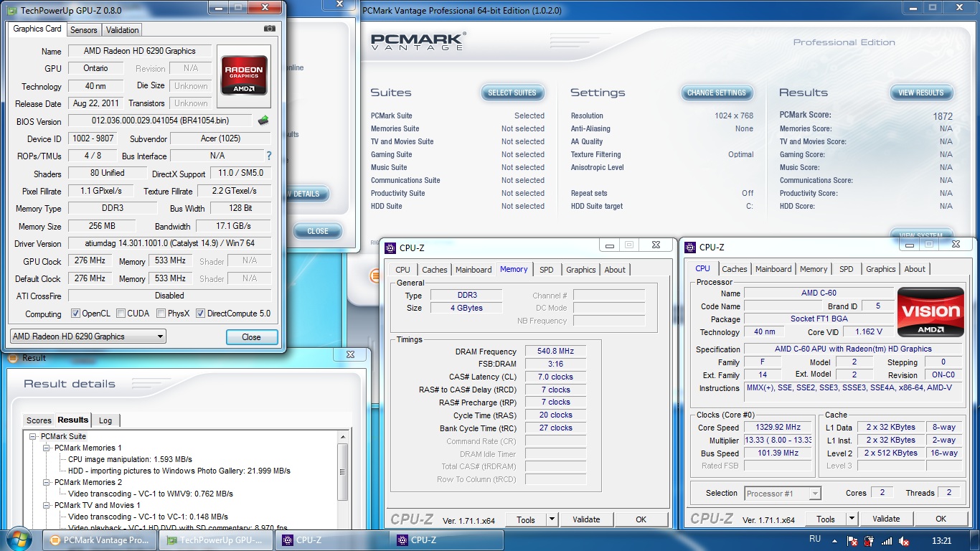
Task: Switch to PCMark Vantage via taskbar button
Action: 98,540
